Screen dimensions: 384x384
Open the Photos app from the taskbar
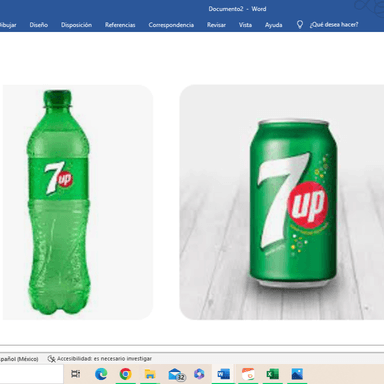(x=297, y=374)
